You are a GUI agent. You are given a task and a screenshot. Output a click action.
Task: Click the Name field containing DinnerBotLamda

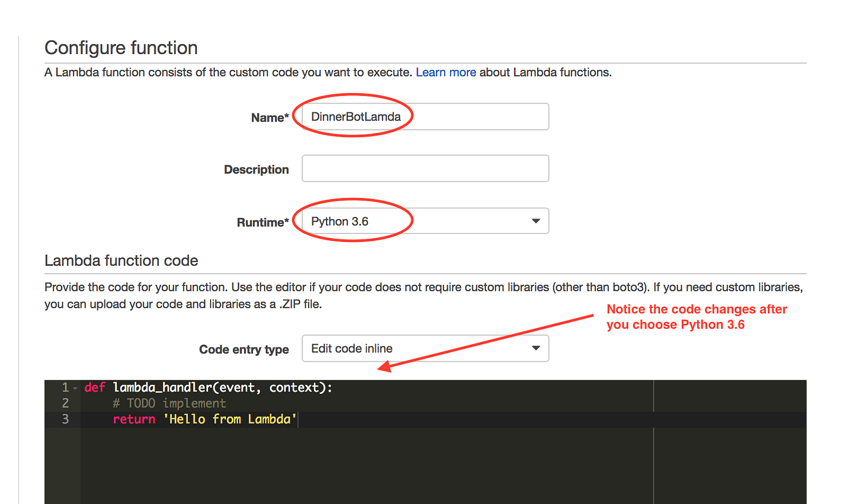pos(424,117)
